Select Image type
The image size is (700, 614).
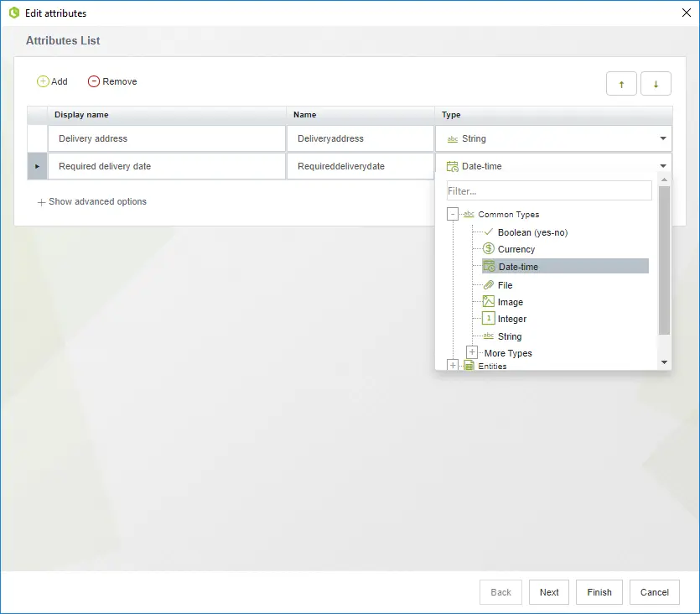(511, 302)
